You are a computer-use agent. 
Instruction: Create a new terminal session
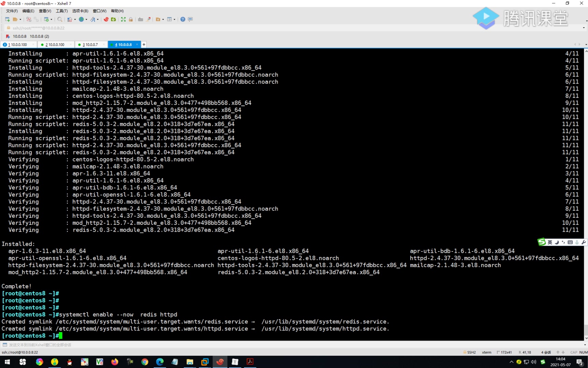click(x=7, y=19)
